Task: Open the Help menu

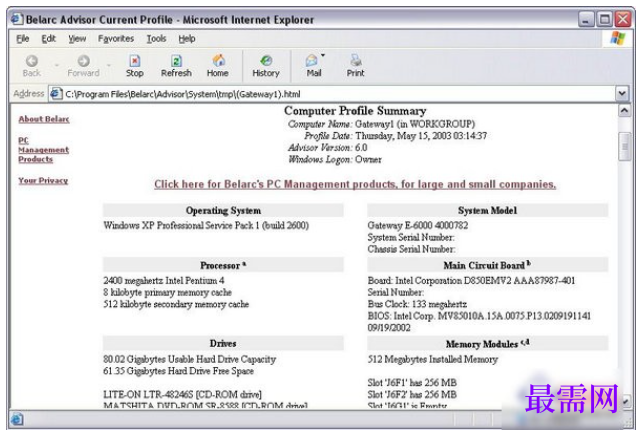Action: pos(187,39)
